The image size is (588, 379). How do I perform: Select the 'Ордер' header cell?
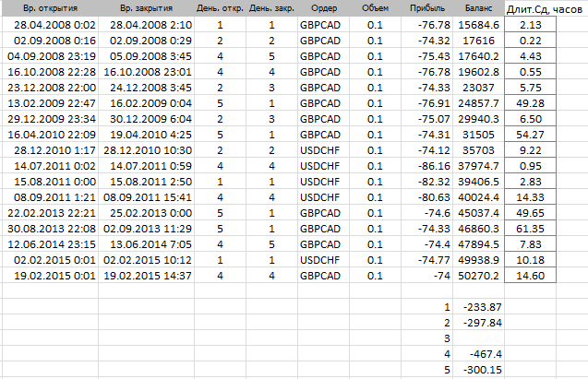[324, 8]
